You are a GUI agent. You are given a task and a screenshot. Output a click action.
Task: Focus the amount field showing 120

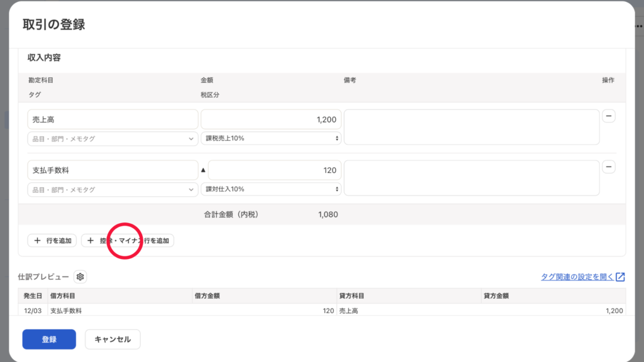tap(275, 170)
